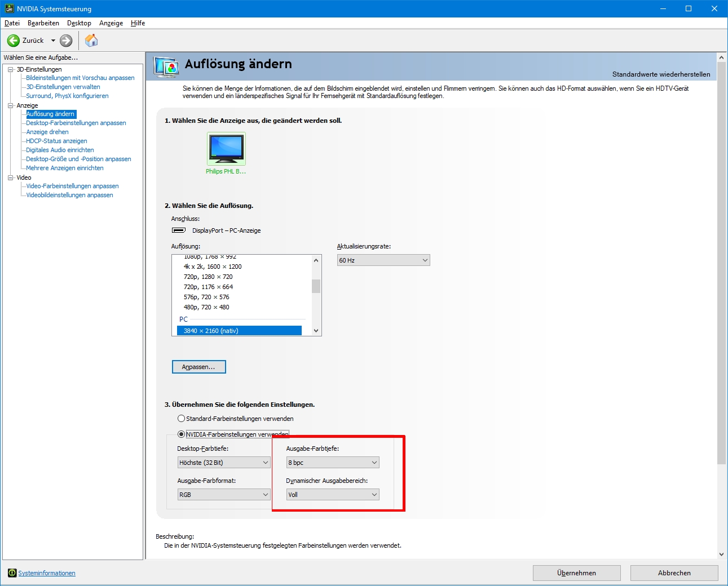Click the grey forward arrow icon

click(x=66, y=41)
